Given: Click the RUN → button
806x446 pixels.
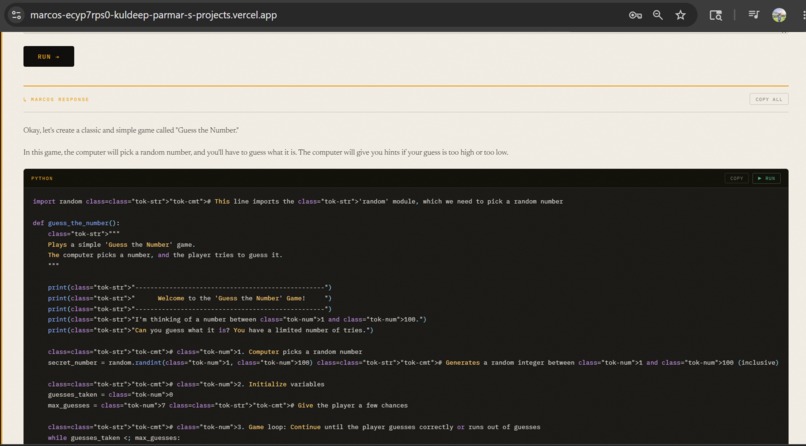Looking at the screenshot, I should click(x=48, y=57).
